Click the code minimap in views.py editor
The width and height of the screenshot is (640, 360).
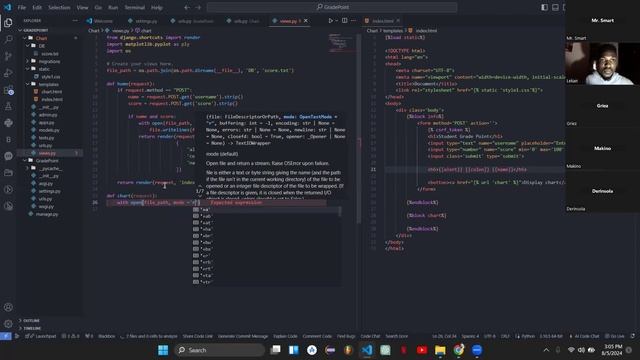tap(341, 42)
